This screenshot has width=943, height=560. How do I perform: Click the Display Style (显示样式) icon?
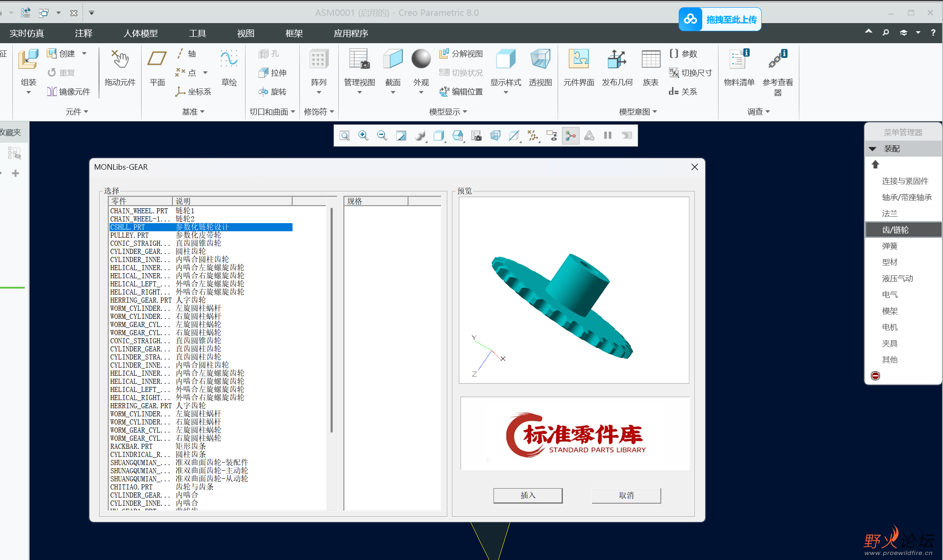pos(505,59)
